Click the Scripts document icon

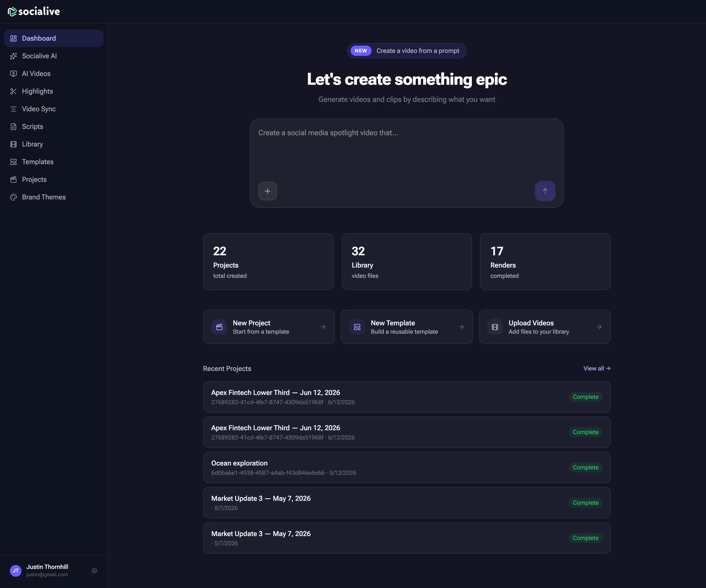click(x=13, y=127)
